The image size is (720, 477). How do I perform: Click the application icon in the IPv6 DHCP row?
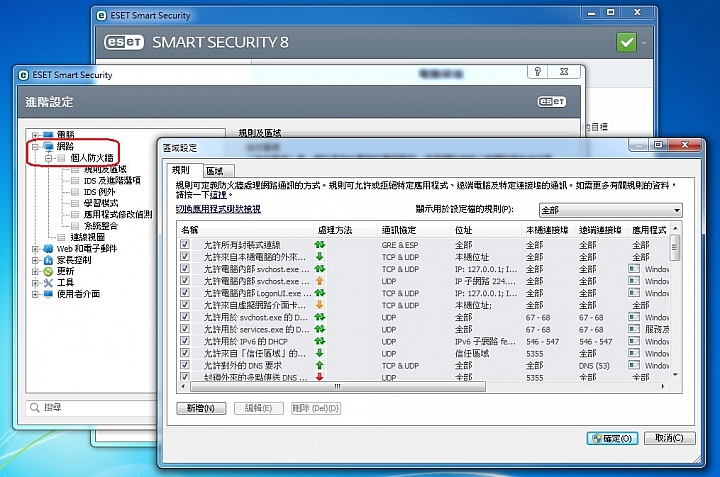coord(634,341)
